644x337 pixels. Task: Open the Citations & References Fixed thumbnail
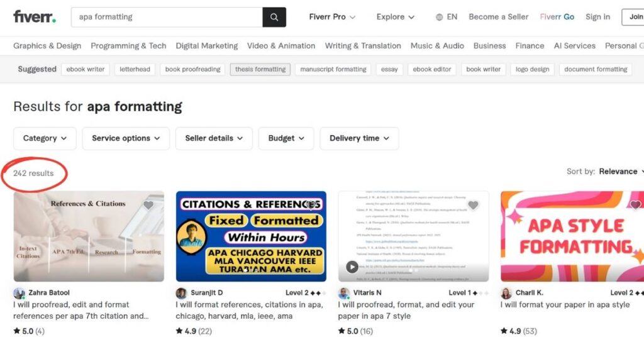[x=251, y=236]
